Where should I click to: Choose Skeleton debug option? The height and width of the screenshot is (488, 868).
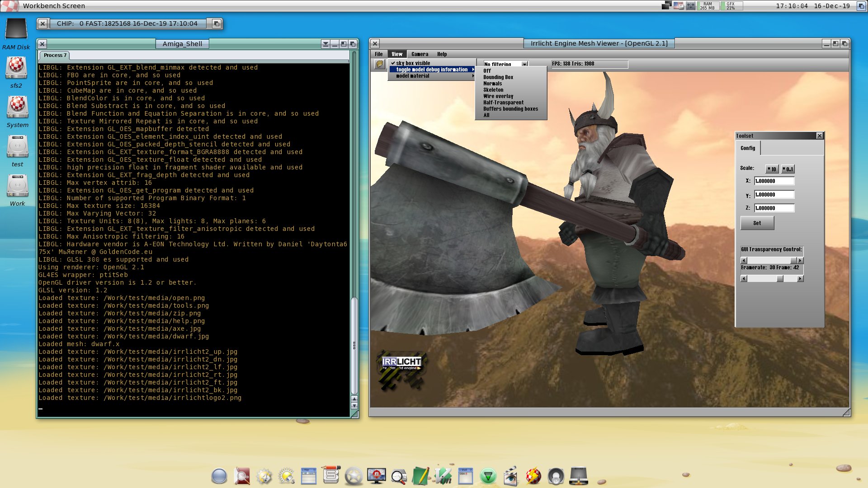pos(511,90)
